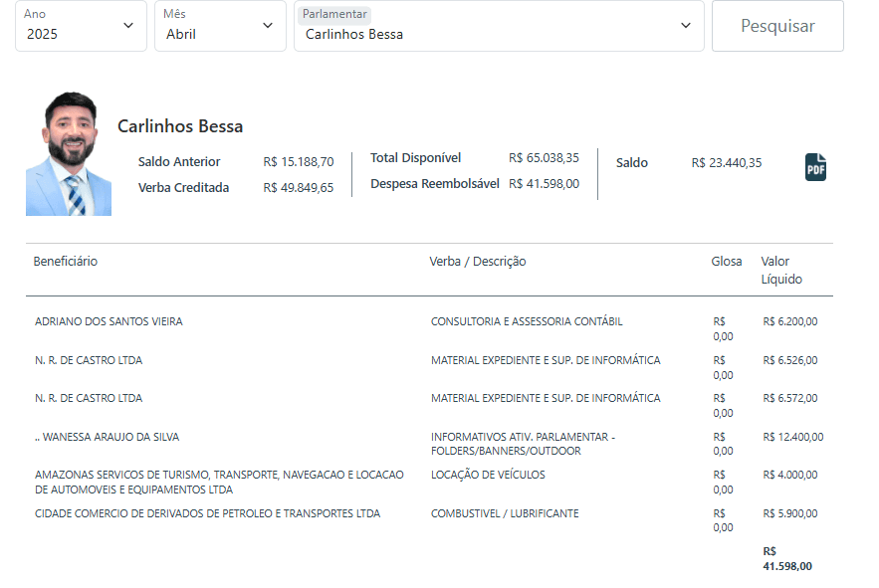Open the Parlamentar selection dropdown

[x=498, y=26]
